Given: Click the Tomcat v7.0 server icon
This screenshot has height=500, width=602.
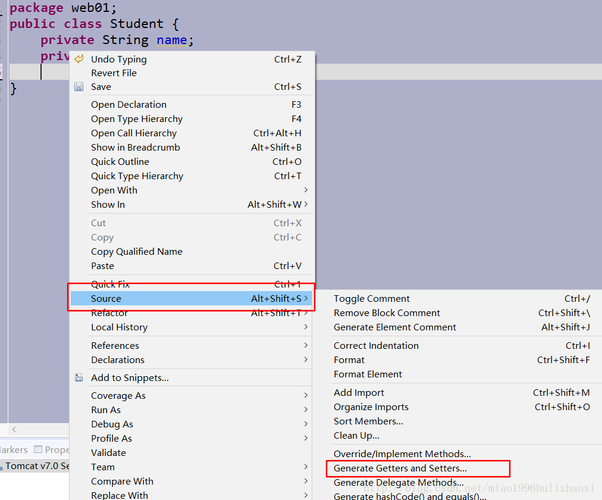Looking at the screenshot, I should [x=2, y=467].
